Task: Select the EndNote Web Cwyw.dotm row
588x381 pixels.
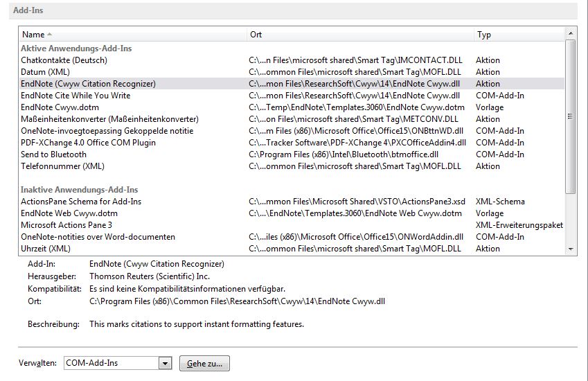Action: point(292,213)
